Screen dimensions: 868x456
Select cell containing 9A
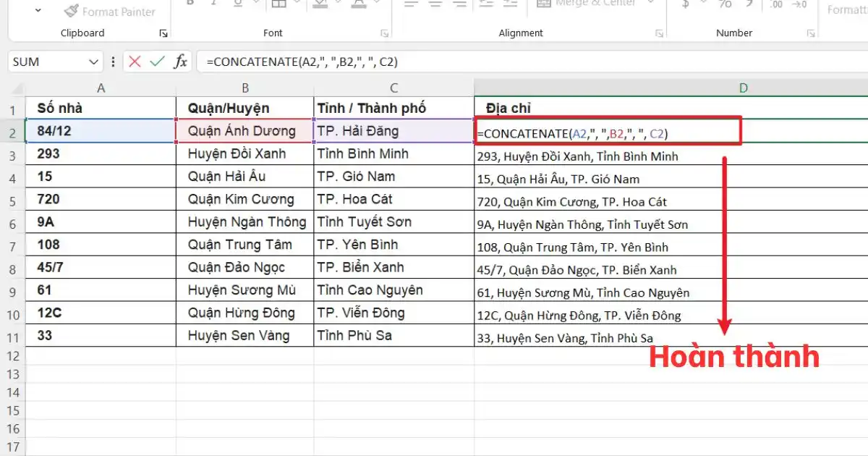click(x=101, y=222)
